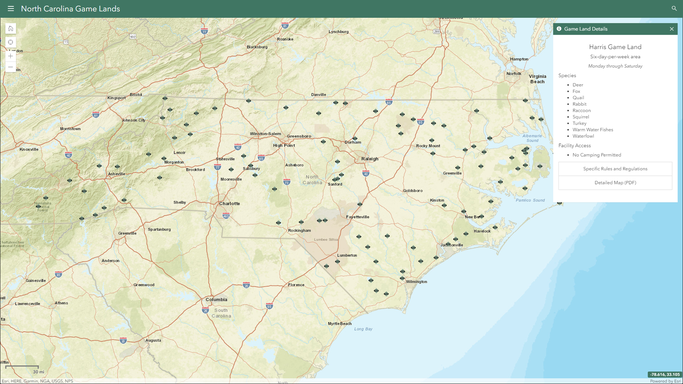Open the hamburger menu beside the title
This screenshot has height=384, width=683.
[10, 9]
